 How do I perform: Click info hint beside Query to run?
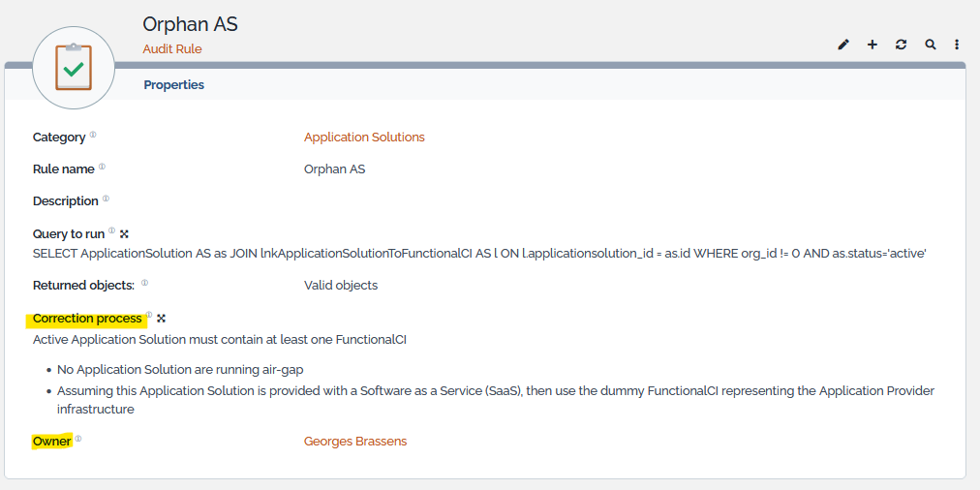coord(112,230)
